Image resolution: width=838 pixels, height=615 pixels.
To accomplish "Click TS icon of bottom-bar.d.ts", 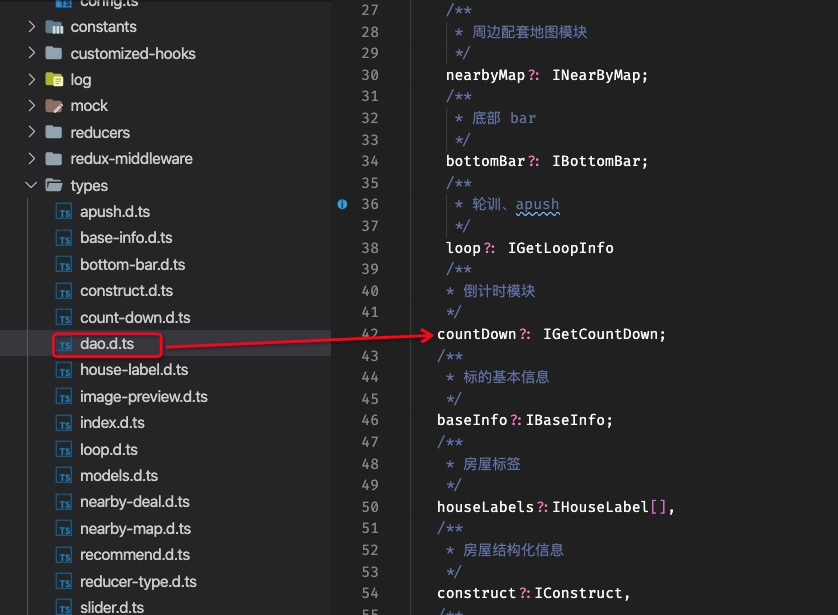I will pos(64,264).
